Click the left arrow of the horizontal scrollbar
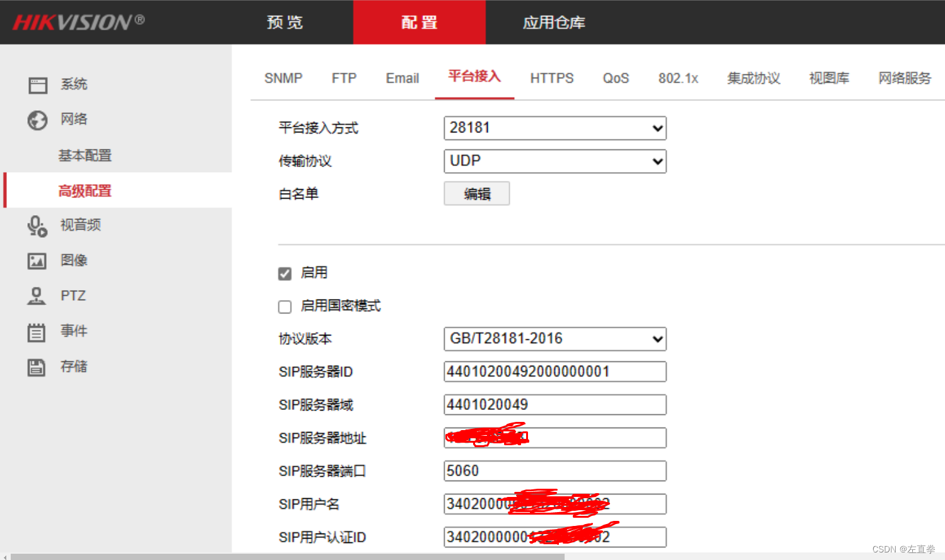Screen dimensions: 945x560 pyautogui.click(x=5, y=557)
